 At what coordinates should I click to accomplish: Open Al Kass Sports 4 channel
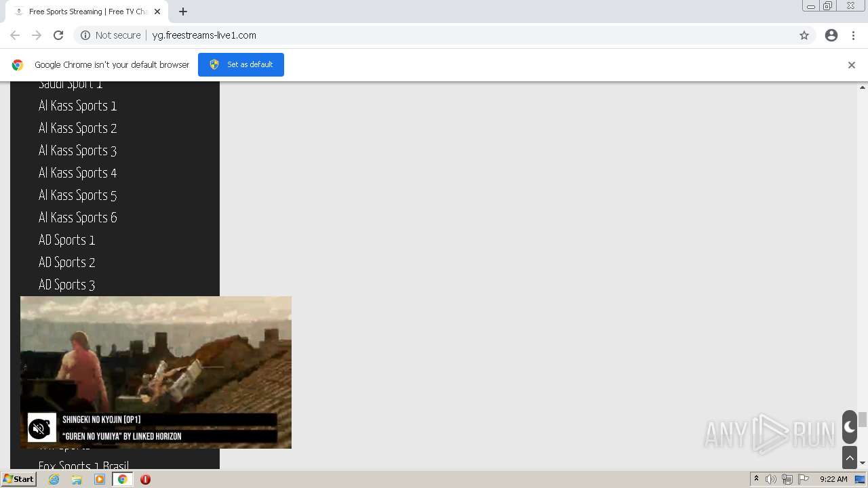(78, 173)
